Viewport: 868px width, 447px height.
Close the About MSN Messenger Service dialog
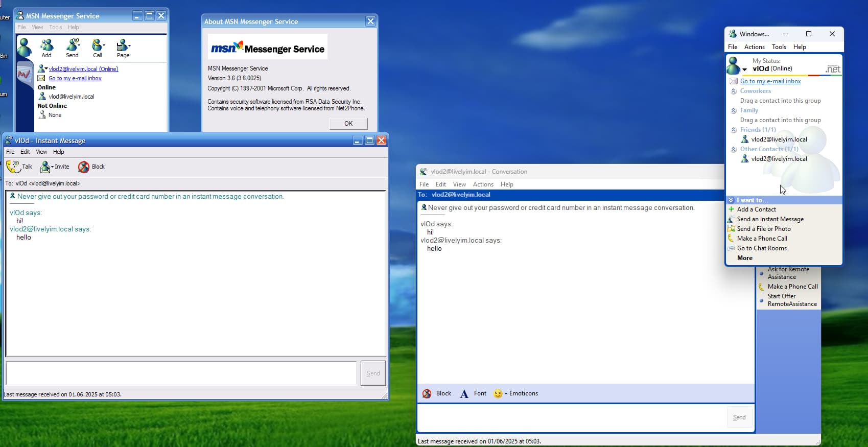pyautogui.click(x=370, y=21)
